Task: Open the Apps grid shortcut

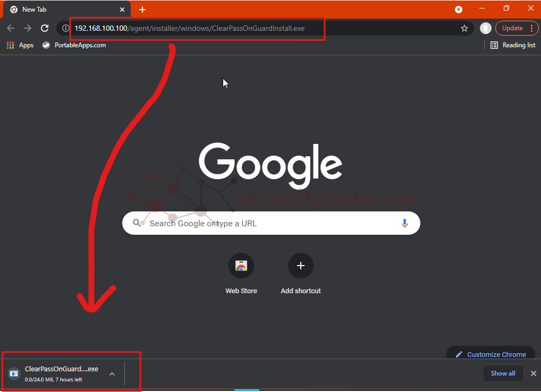Action: [20, 45]
